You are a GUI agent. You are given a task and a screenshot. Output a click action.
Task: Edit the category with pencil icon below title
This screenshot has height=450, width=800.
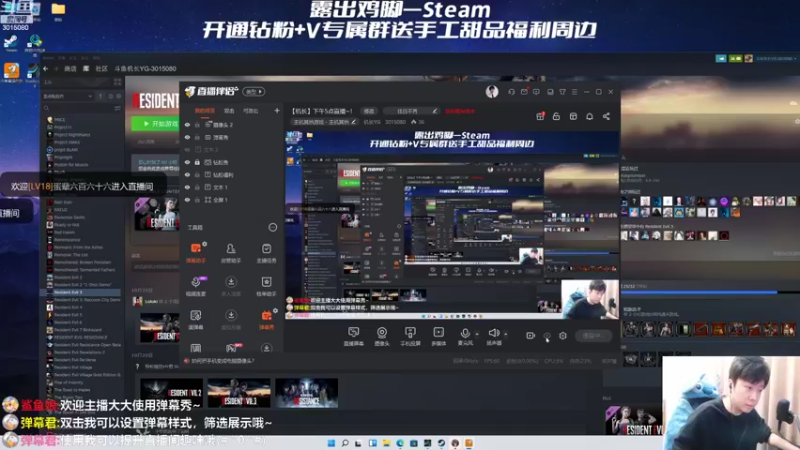[x=354, y=122]
